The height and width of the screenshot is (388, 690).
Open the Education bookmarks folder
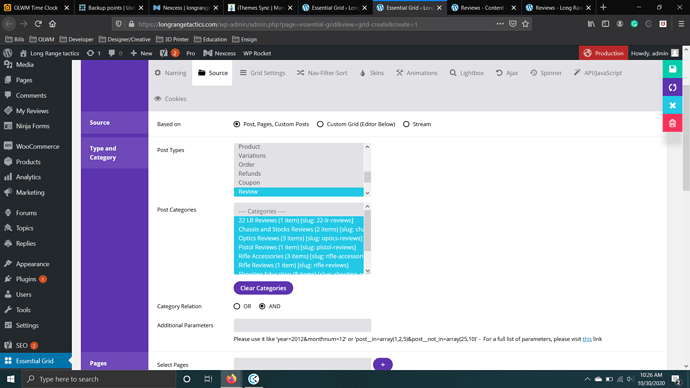pos(210,40)
